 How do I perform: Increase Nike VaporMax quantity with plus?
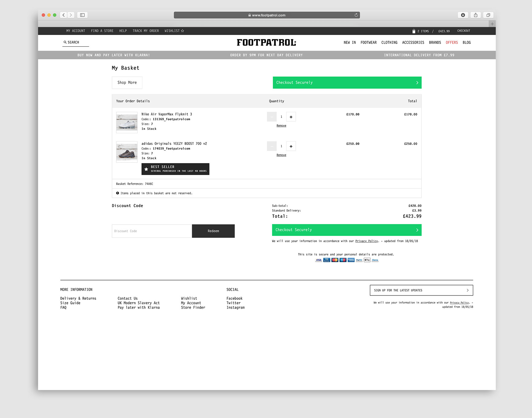[291, 117]
